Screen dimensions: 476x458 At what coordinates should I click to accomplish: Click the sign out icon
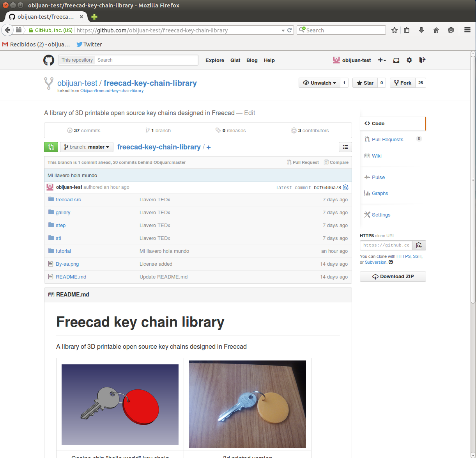tap(422, 60)
